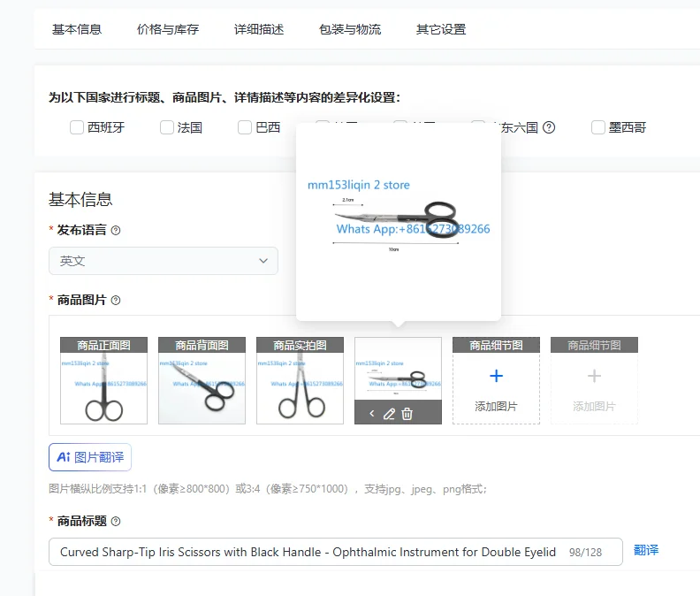Tick the 巴西 checkbox
Screen dimensions: 700x596
pos(245,127)
